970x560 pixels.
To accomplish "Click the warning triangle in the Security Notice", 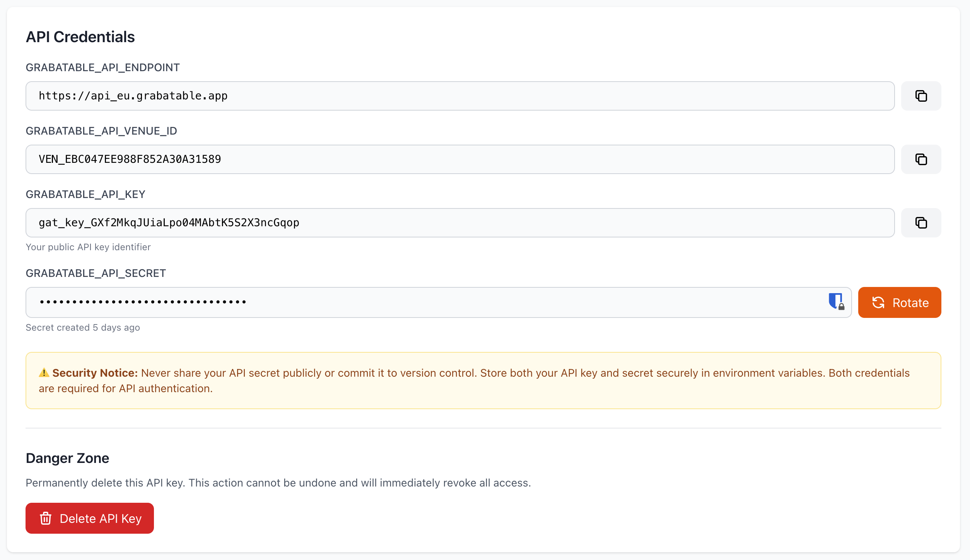I will [44, 372].
